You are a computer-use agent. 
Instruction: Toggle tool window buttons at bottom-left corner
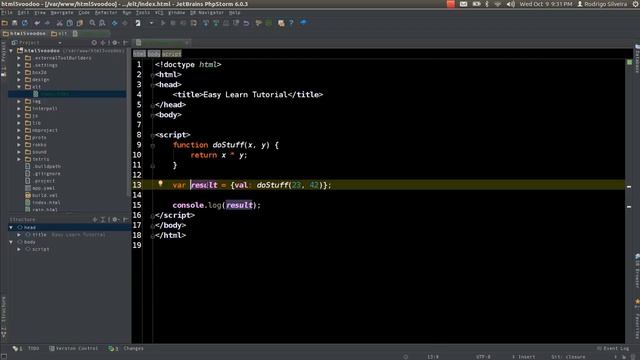tap(4, 356)
